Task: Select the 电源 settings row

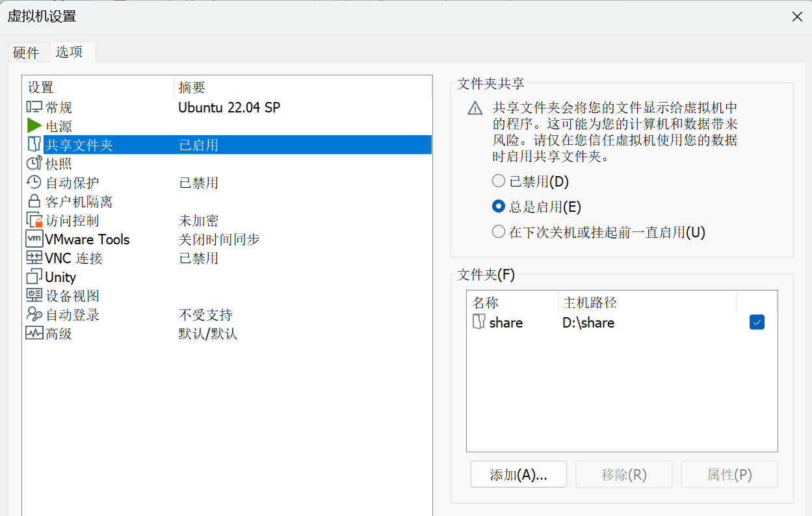Action: point(228,126)
